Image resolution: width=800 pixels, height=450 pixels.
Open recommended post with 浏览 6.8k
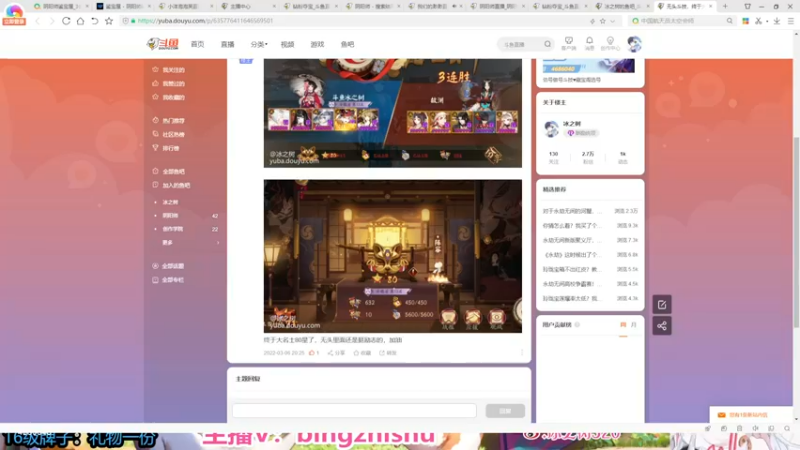pos(590,255)
